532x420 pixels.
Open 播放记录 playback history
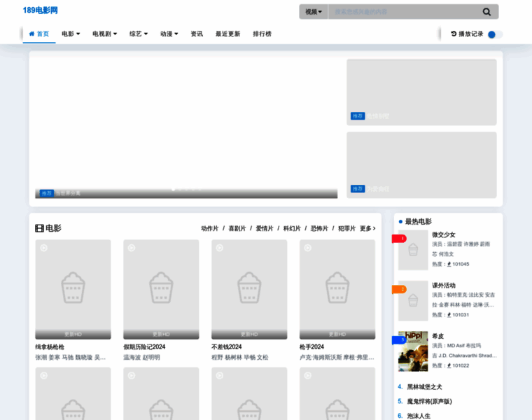point(467,34)
